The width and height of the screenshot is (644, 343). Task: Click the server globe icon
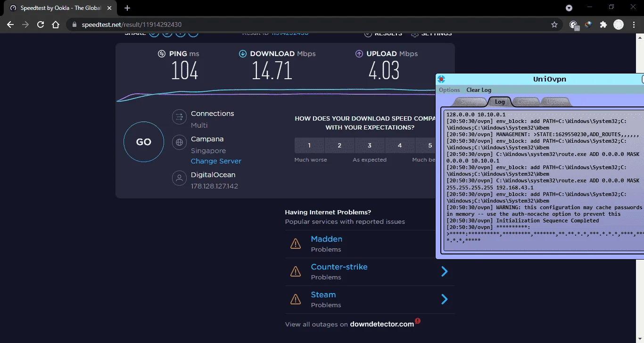(179, 142)
